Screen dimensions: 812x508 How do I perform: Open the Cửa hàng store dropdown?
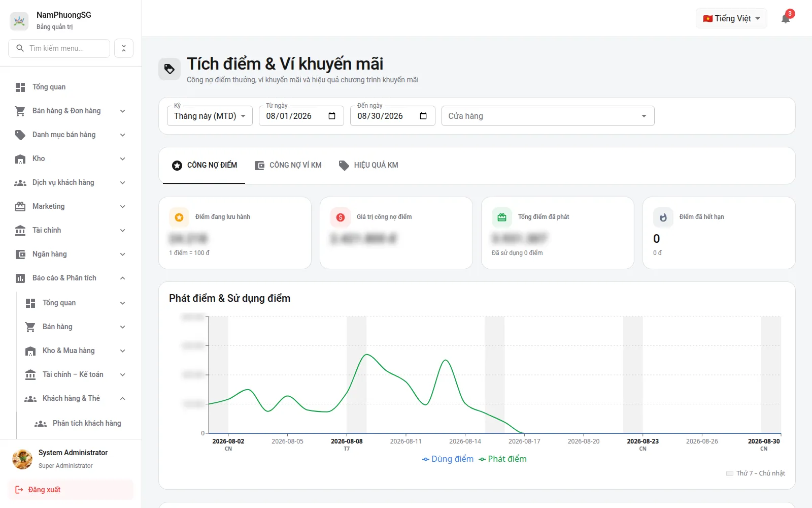pyautogui.click(x=548, y=116)
